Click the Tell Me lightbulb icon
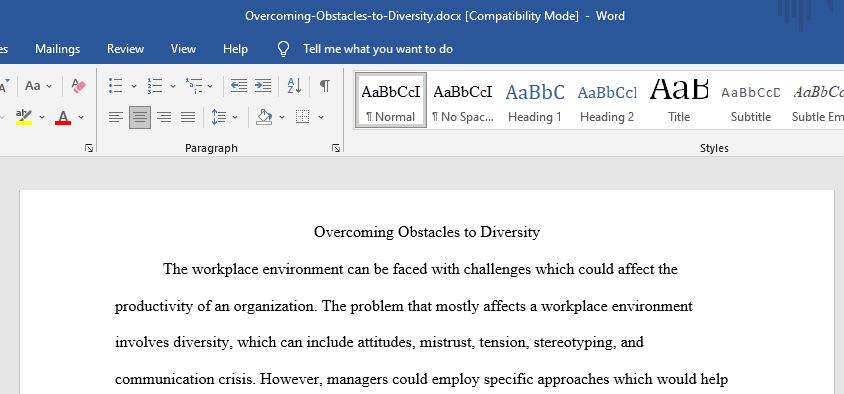The height and width of the screenshot is (394, 844). pos(283,49)
